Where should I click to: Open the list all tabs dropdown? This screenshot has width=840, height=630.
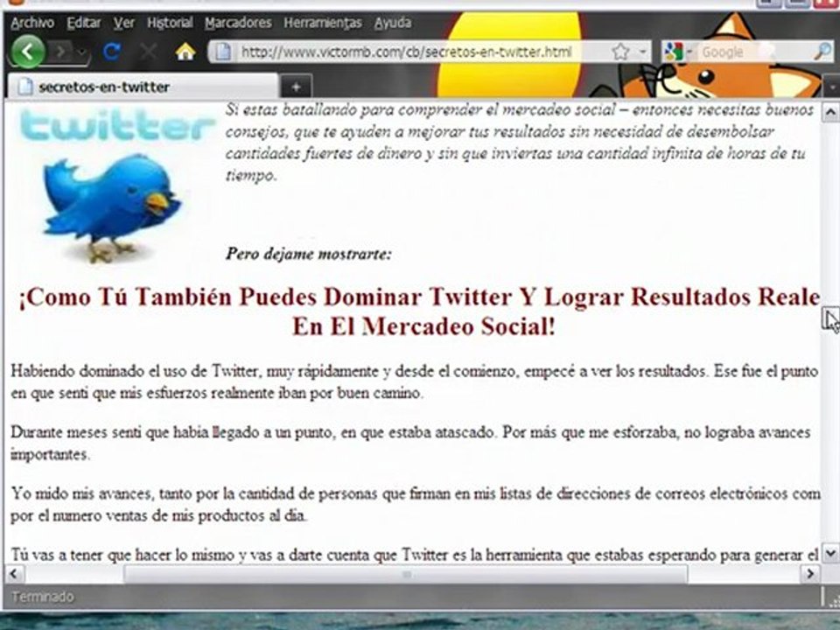click(832, 87)
